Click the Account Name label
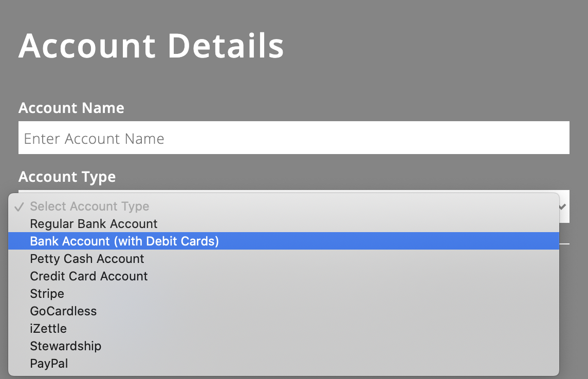 click(71, 108)
